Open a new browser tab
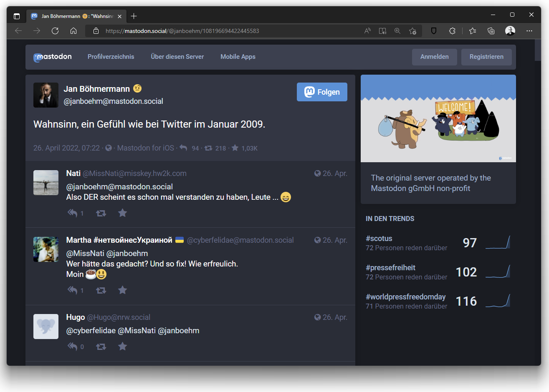 tap(134, 16)
